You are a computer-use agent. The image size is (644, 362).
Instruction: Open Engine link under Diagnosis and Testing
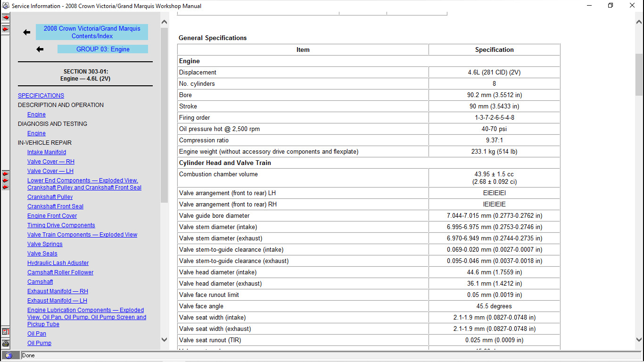point(36,133)
